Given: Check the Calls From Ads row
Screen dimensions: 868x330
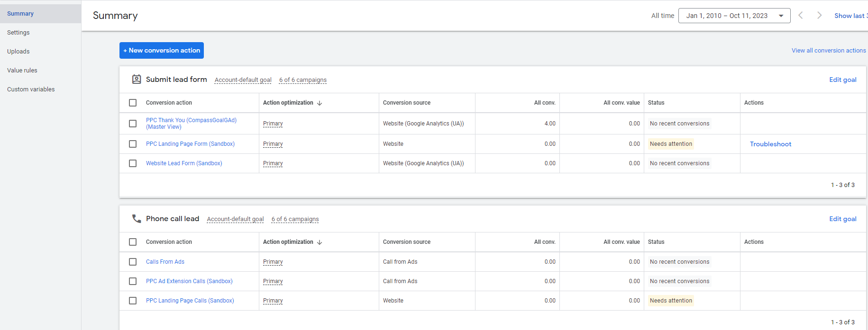Looking at the screenshot, I should coord(133,262).
